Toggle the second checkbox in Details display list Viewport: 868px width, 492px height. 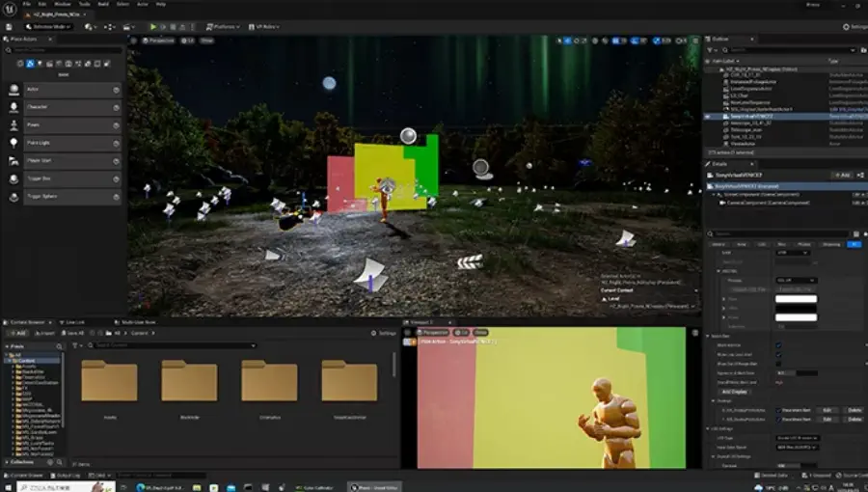[780, 421]
